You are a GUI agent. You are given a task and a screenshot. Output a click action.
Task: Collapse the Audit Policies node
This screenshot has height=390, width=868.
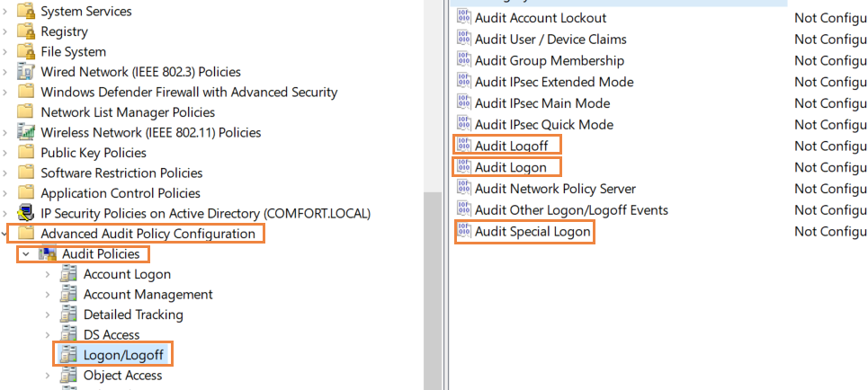(25, 254)
